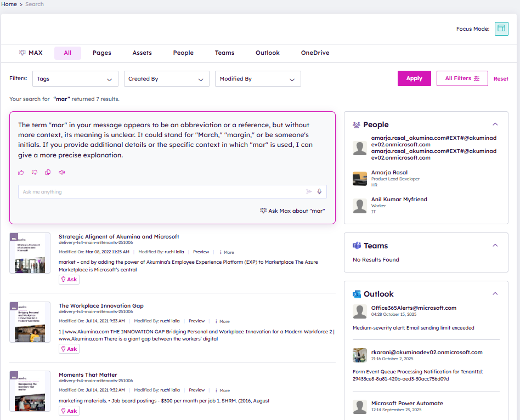The width and height of the screenshot is (520, 420).
Task: Click the microphone voice input icon
Action: click(319, 191)
